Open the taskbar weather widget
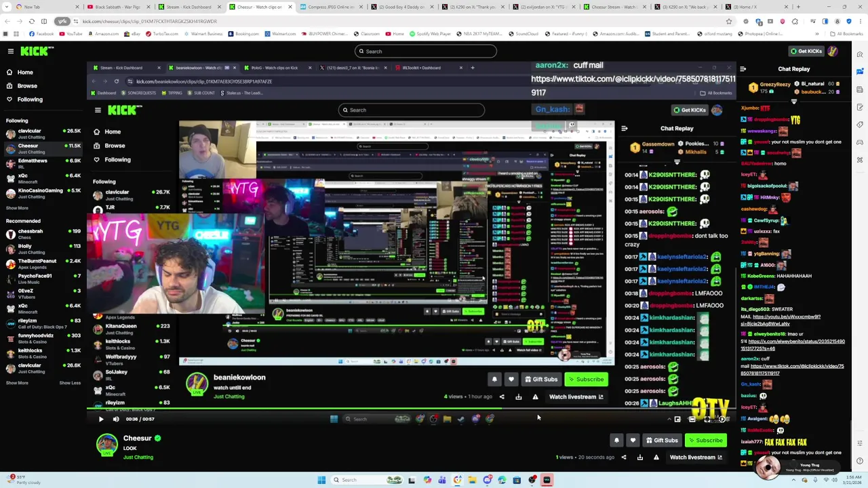868x488 pixels. pos(24,480)
